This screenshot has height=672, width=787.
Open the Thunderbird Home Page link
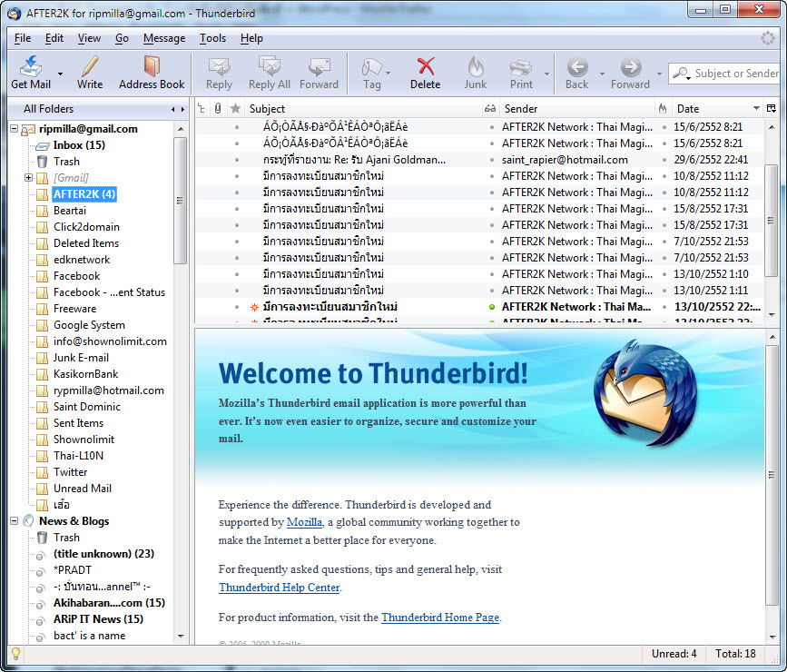click(x=439, y=618)
